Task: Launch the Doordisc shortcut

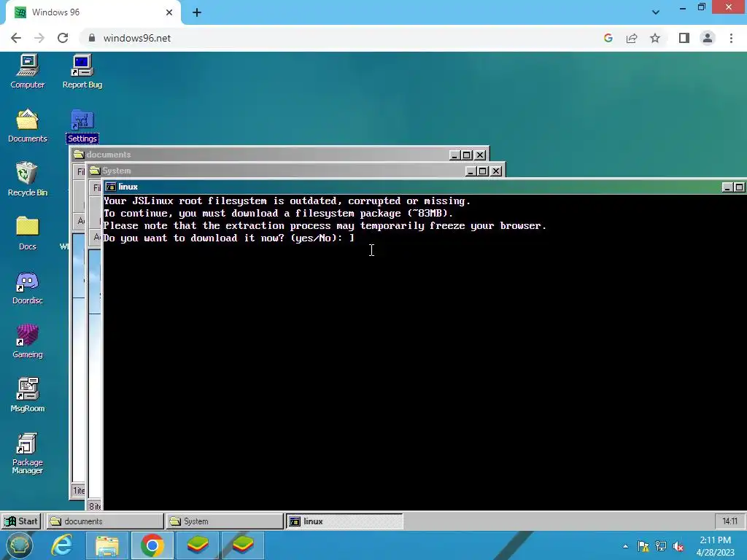Action: pos(27,287)
